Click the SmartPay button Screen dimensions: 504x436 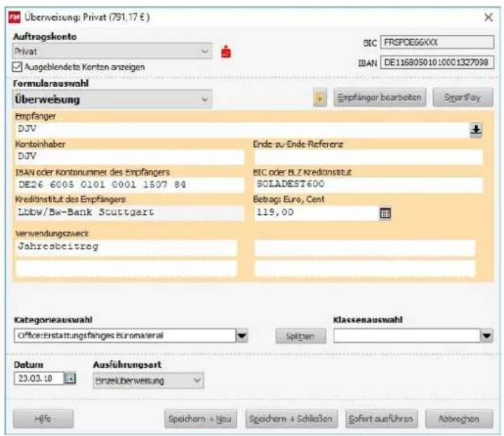[x=463, y=98]
